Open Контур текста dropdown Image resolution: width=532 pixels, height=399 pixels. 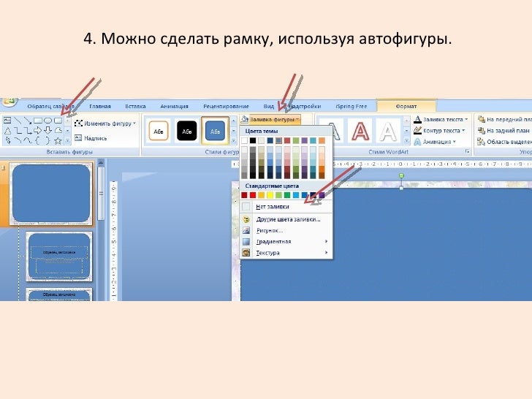(440, 130)
